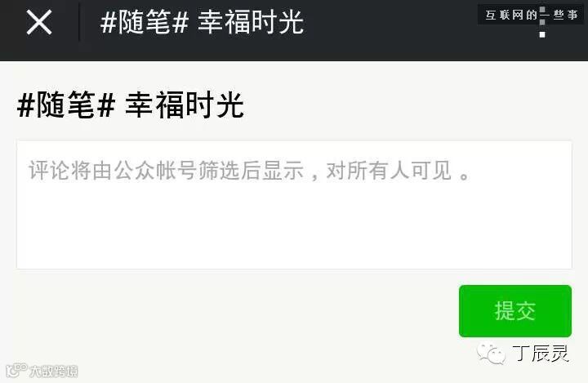Click 幸福时光 in the page heading

185,105
